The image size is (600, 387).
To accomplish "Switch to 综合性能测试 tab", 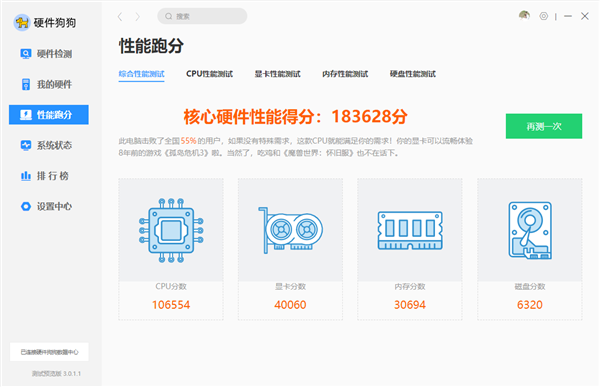I will coord(142,74).
